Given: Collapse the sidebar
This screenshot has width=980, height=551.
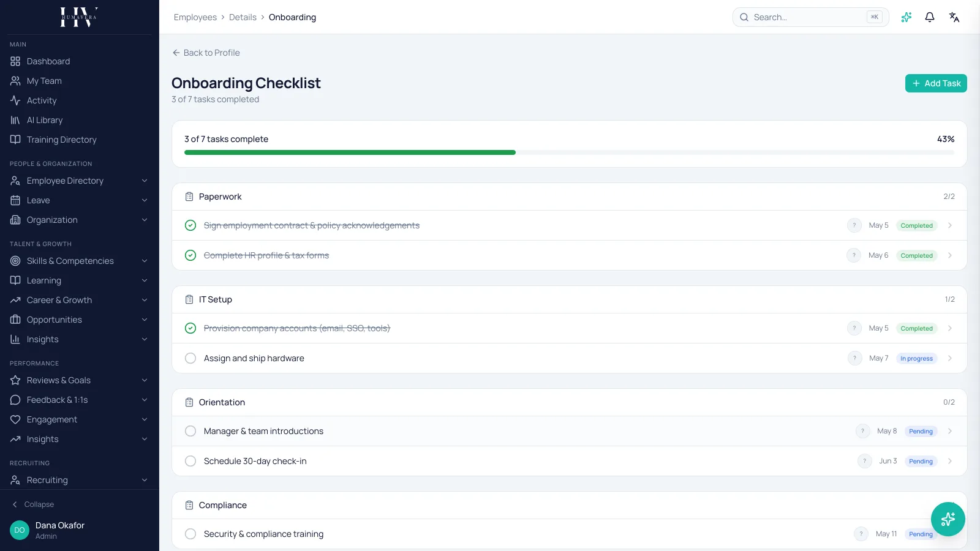Looking at the screenshot, I should pyautogui.click(x=33, y=504).
